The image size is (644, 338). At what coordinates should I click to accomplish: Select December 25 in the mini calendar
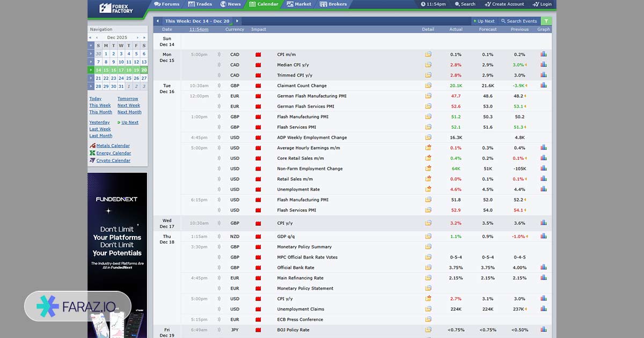129,78
